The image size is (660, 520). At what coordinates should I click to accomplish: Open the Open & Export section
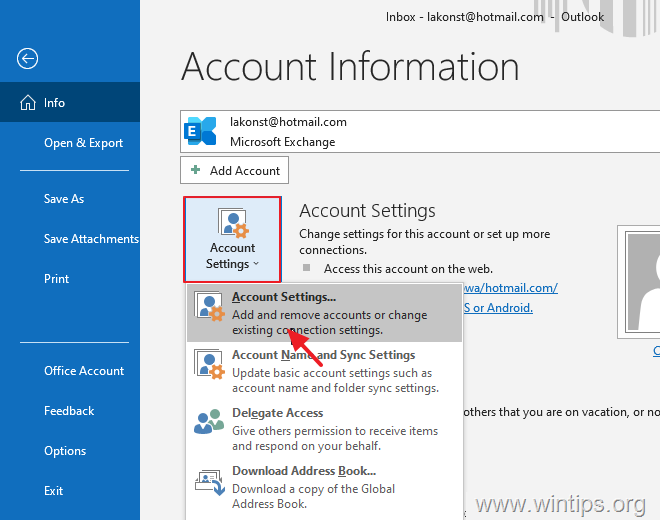point(70,143)
